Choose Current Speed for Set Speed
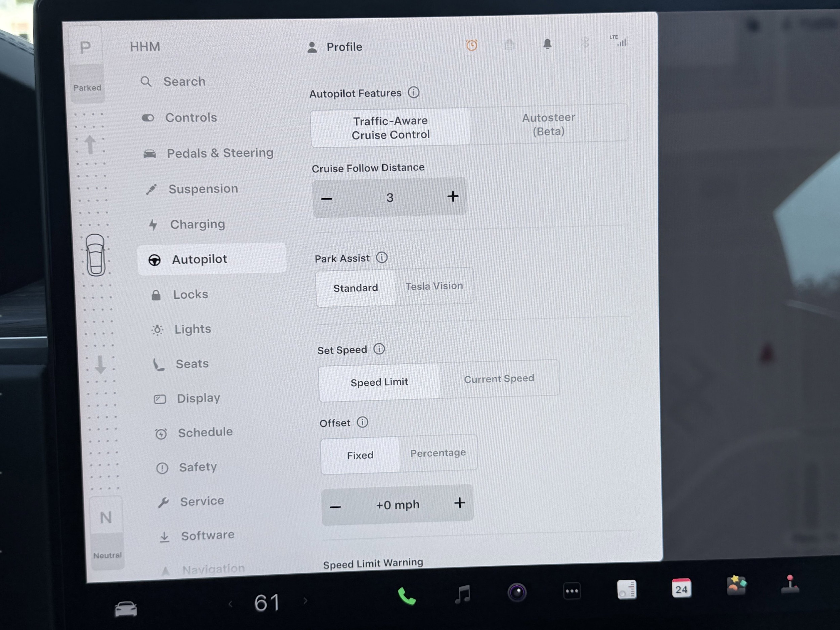The height and width of the screenshot is (630, 840). click(x=499, y=379)
